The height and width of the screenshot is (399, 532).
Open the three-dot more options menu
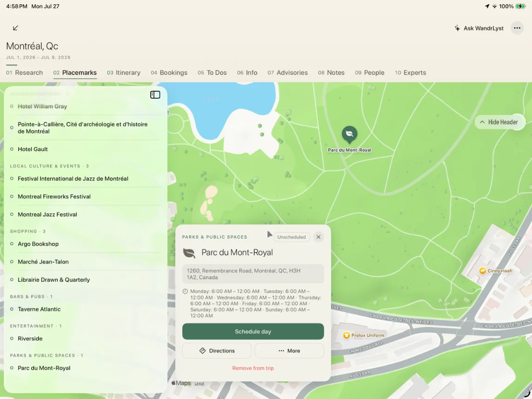[517, 28]
